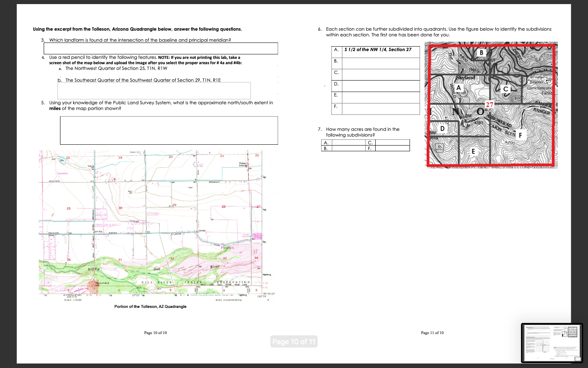The width and height of the screenshot is (588, 368).
Task: Click acres cell F in question 7 table
Action: (393, 148)
